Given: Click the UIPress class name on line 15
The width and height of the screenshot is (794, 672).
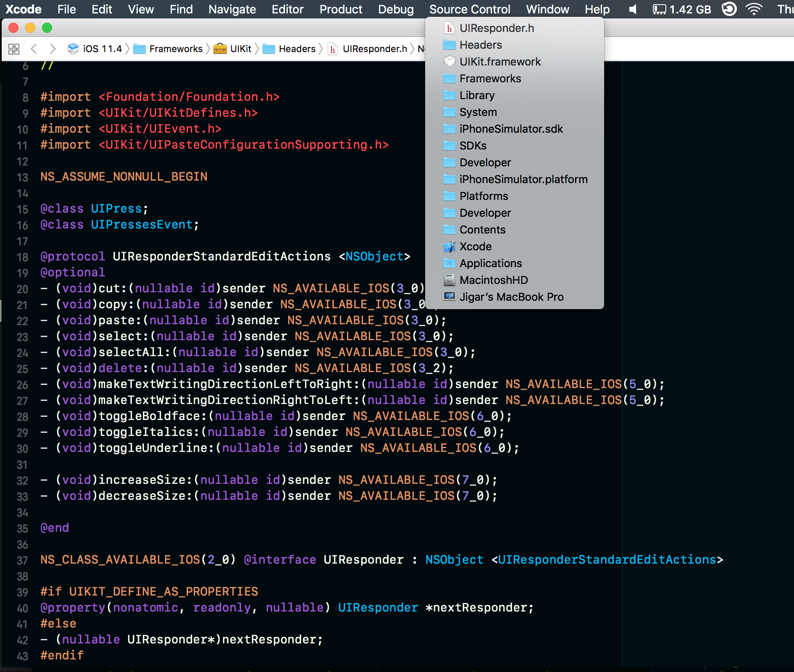Looking at the screenshot, I should coord(116,209).
